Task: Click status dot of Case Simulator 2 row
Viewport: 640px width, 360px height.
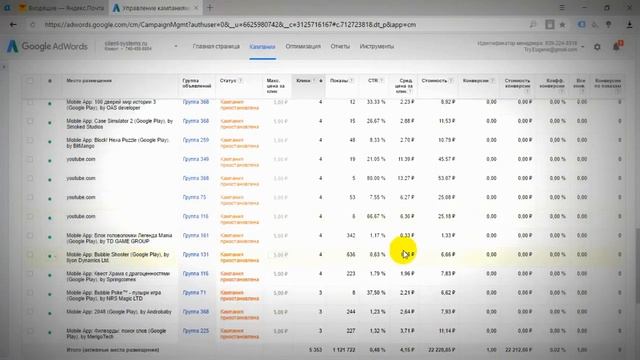Action: tap(50, 122)
